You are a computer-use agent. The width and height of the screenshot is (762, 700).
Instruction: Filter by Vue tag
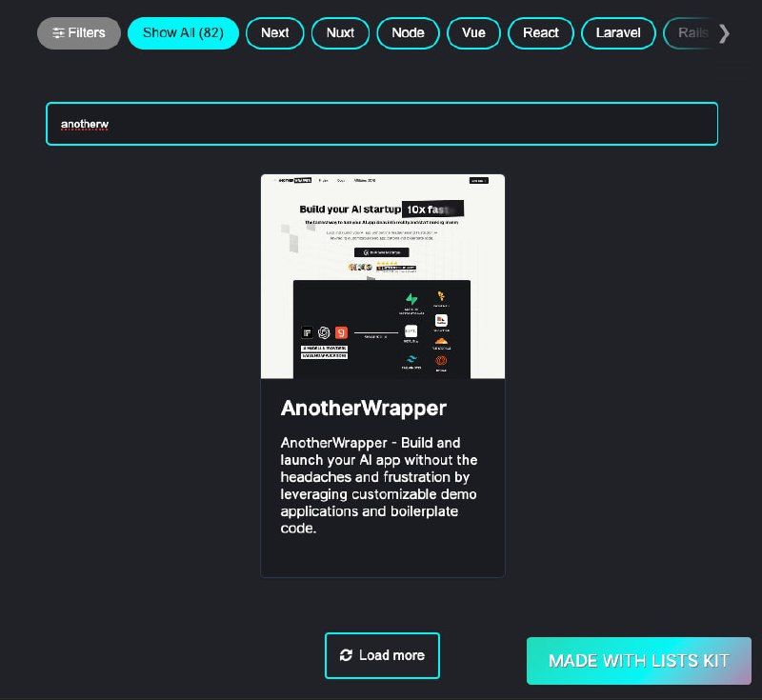tap(473, 33)
